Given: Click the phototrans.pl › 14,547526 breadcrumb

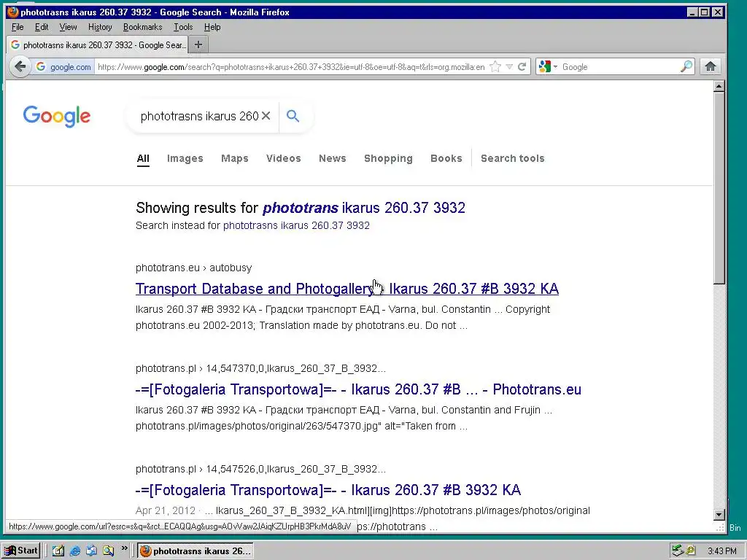Looking at the screenshot, I should point(260,469).
